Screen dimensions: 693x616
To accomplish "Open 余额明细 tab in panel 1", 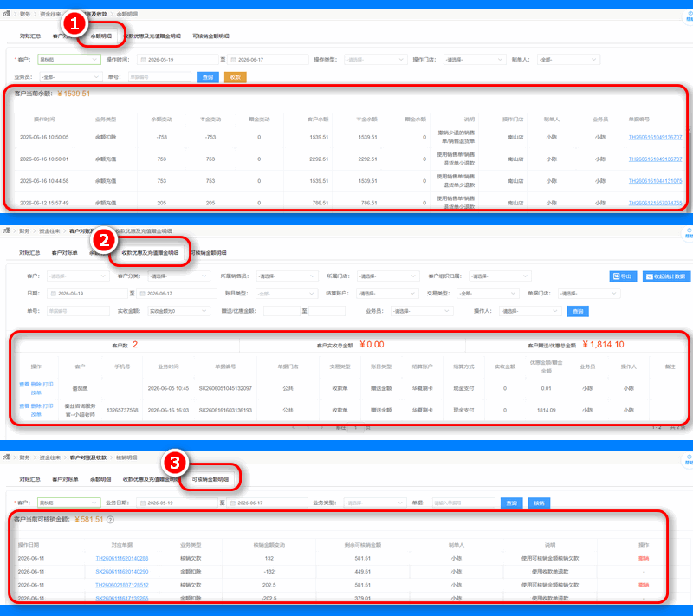I will [100, 36].
